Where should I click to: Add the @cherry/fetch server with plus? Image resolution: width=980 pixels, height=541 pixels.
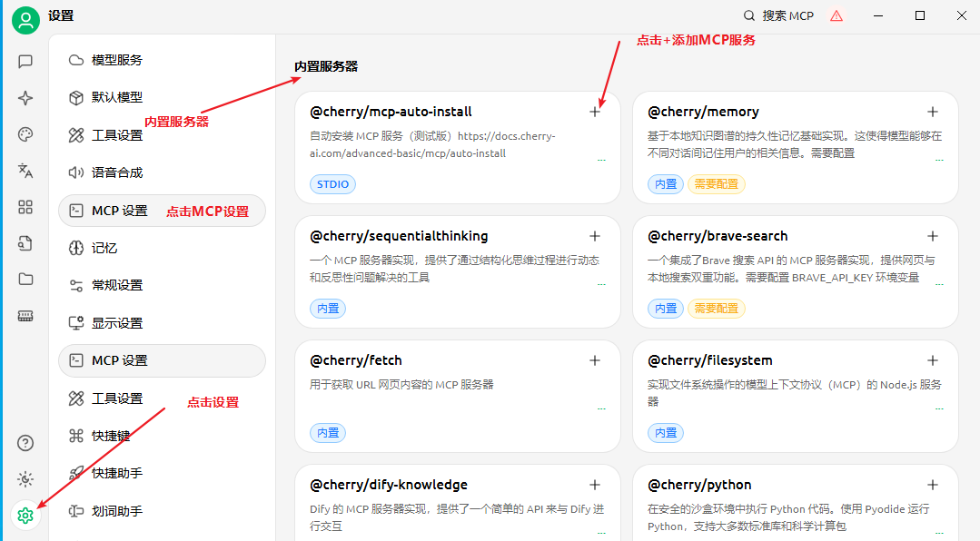[595, 360]
